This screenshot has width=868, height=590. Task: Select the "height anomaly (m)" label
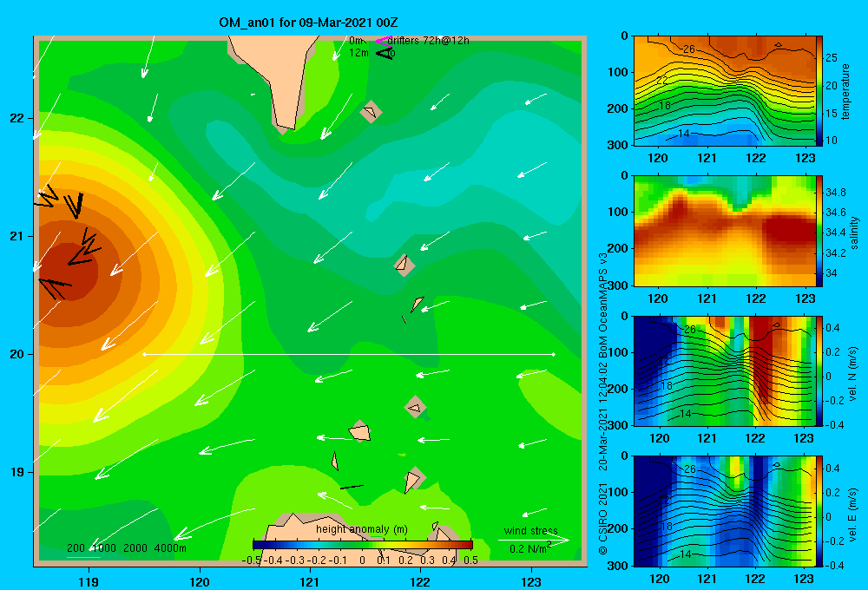click(361, 529)
